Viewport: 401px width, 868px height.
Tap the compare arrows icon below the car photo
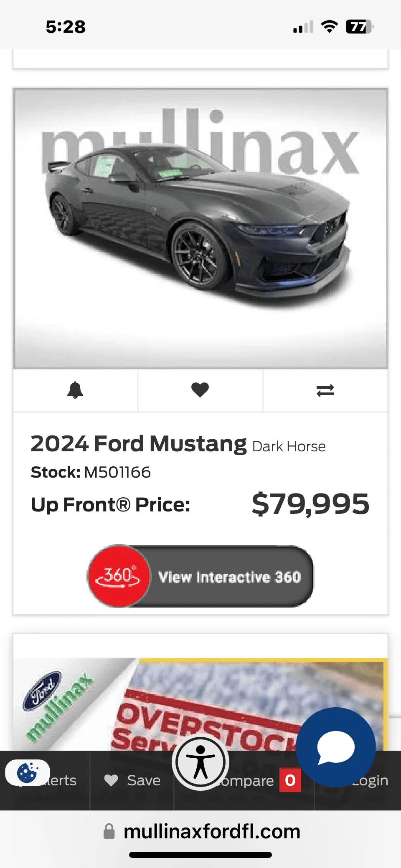tap(325, 390)
